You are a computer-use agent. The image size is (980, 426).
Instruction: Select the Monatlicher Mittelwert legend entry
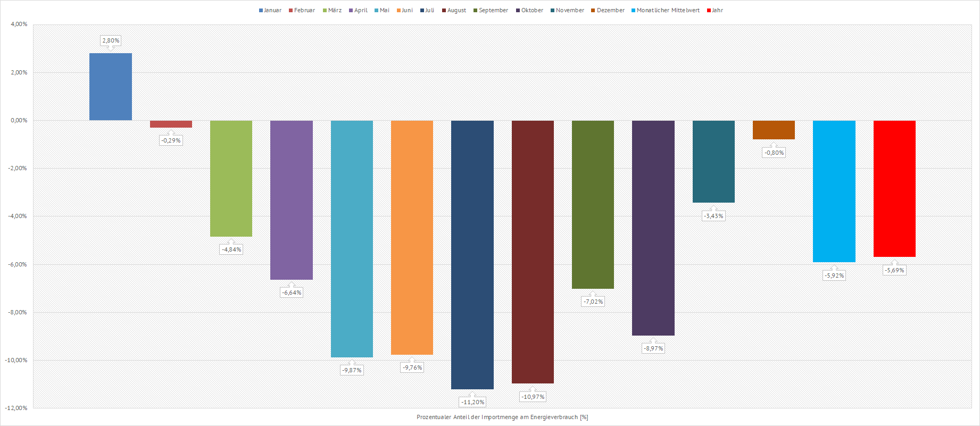pyautogui.click(x=666, y=11)
